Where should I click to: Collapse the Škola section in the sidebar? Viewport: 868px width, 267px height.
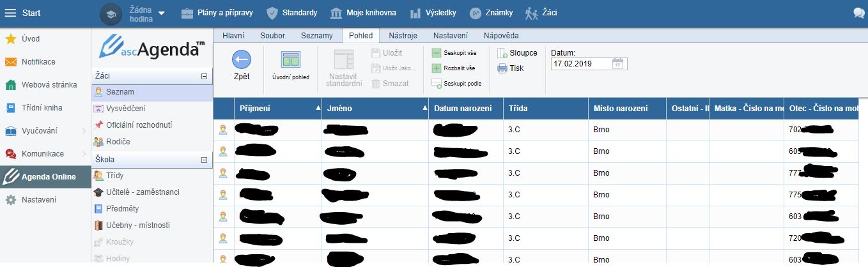[x=204, y=160]
